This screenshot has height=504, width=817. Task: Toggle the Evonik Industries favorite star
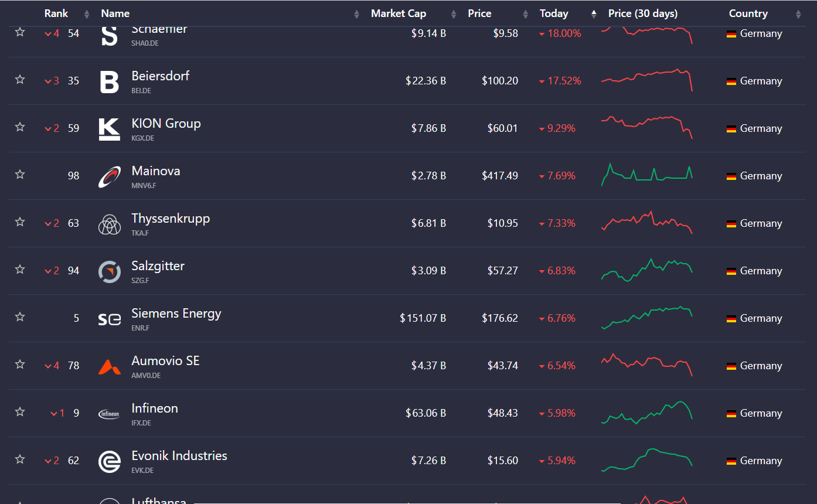(x=20, y=459)
